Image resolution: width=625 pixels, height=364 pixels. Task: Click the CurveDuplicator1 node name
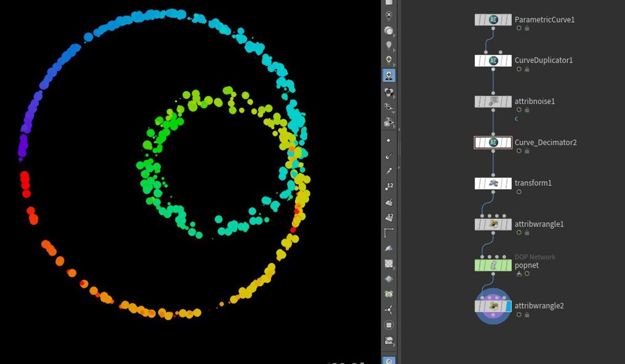click(x=544, y=60)
